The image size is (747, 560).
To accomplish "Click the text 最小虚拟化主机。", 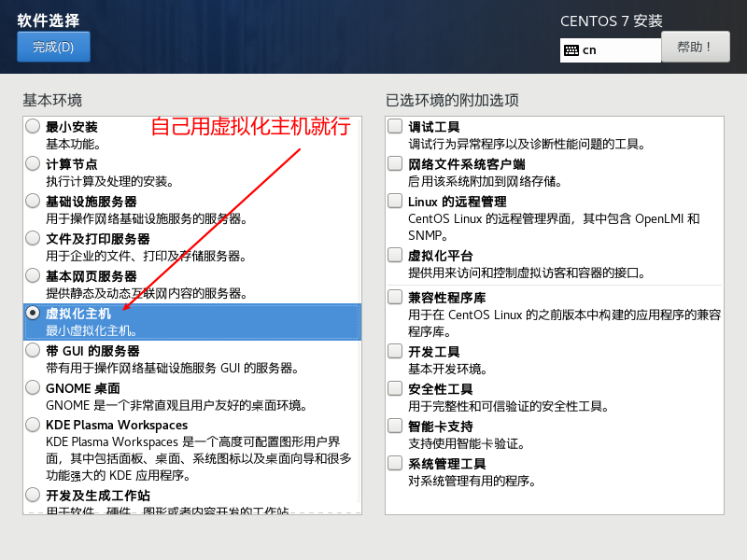I will click(x=92, y=330).
